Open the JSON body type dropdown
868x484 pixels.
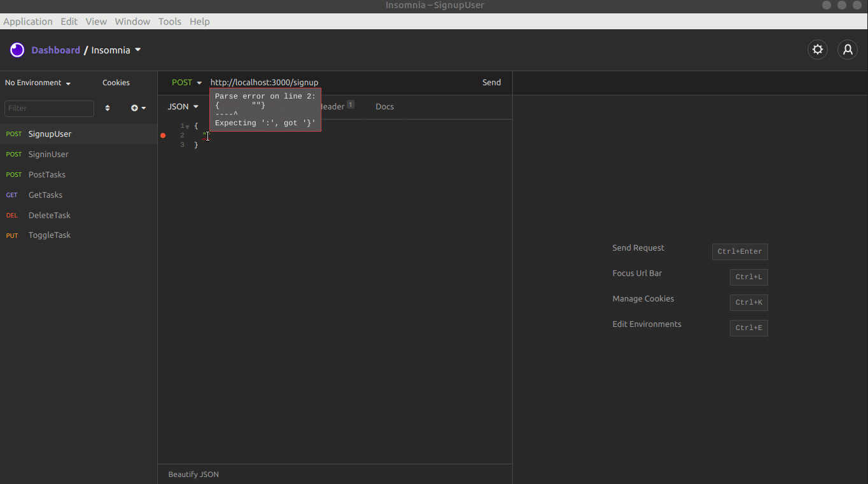point(183,107)
